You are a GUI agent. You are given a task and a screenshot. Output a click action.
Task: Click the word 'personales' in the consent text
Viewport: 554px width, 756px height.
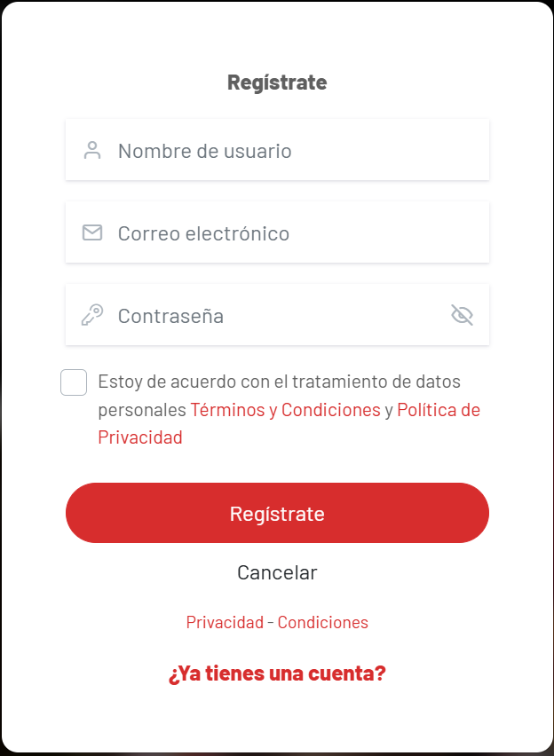coord(142,410)
